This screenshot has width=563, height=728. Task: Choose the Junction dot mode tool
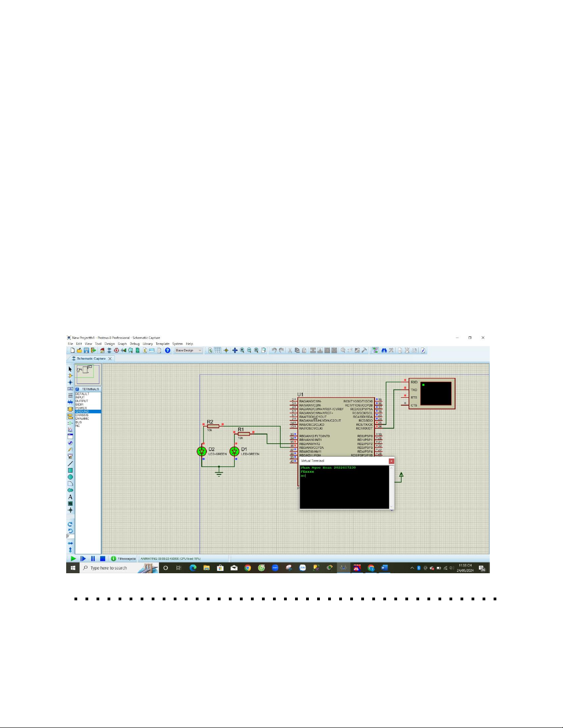click(x=70, y=382)
